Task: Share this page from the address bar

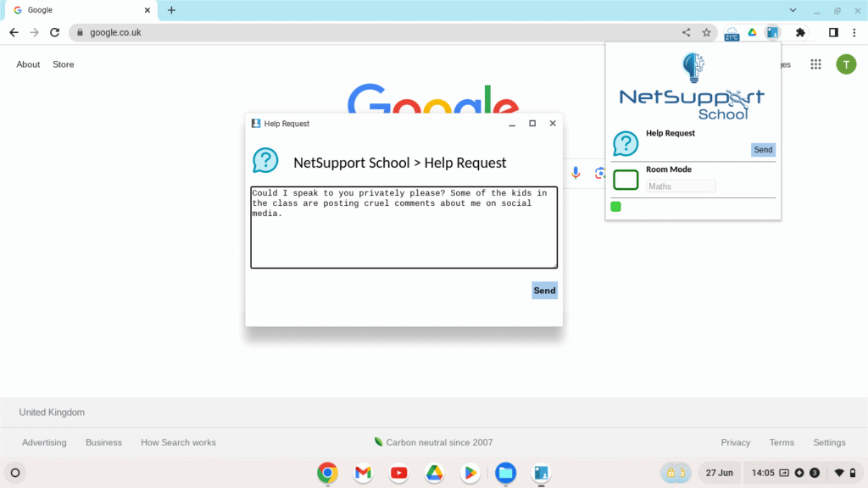Action: click(x=686, y=33)
